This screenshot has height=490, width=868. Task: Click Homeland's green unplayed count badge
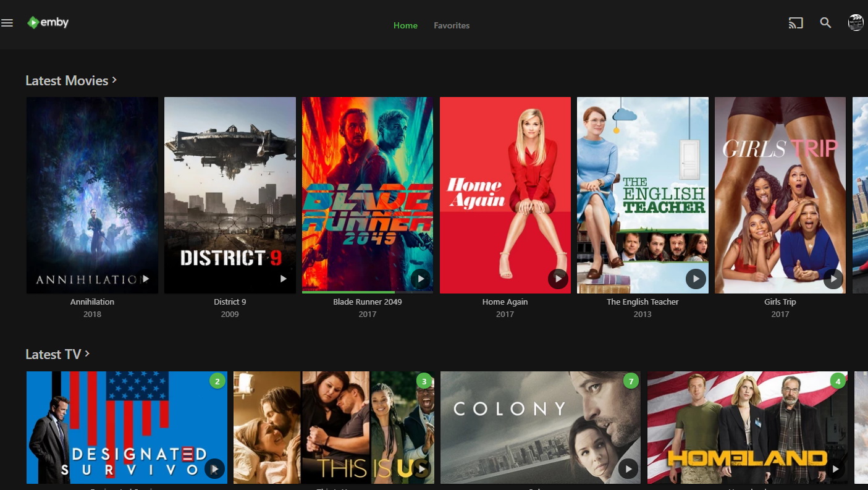pos(838,381)
